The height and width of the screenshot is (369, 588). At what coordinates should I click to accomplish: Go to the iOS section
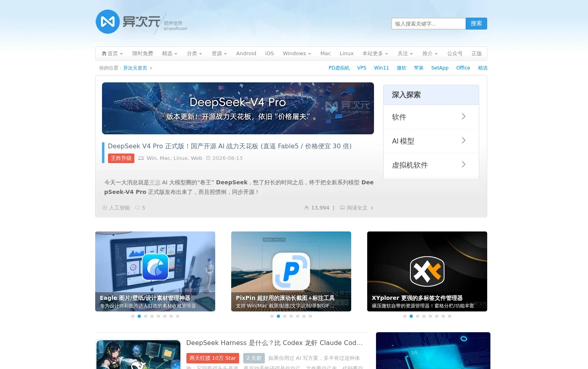pos(270,54)
